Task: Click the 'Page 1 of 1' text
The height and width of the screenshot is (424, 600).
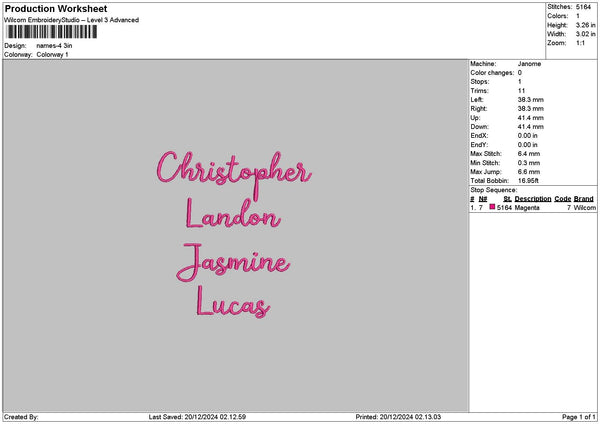Action: click(579, 417)
